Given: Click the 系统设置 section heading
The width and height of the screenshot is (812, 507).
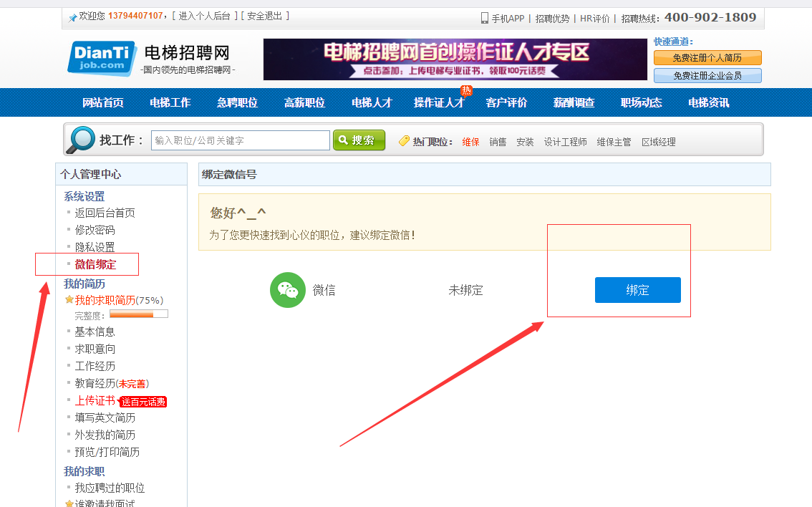Looking at the screenshot, I should tap(84, 196).
